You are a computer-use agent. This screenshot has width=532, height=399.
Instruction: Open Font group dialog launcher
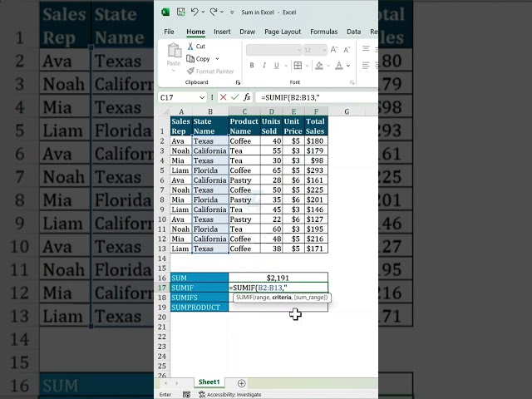(352, 82)
